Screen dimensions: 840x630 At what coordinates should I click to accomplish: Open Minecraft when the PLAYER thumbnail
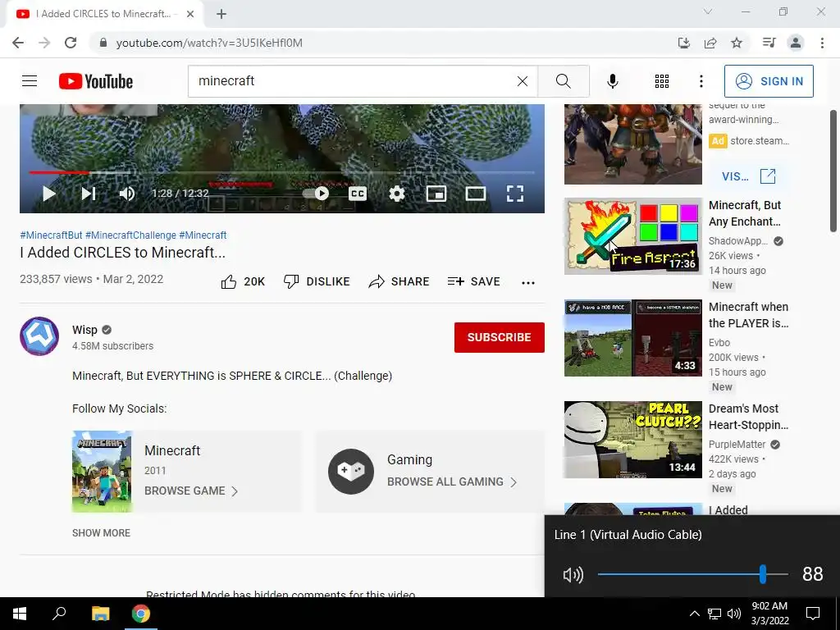pos(633,338)
